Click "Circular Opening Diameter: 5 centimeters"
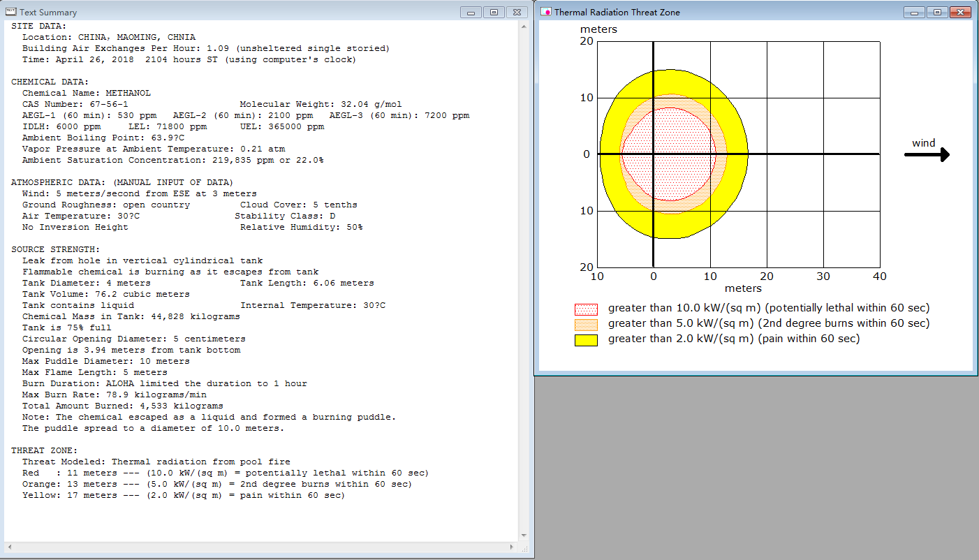The image size is (979, 560). (x=134, y=339)
